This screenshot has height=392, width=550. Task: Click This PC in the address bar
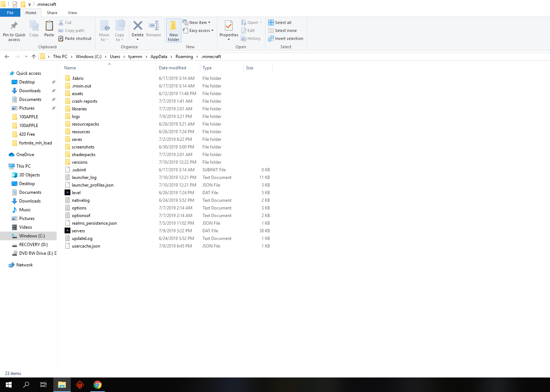point(60,57)
